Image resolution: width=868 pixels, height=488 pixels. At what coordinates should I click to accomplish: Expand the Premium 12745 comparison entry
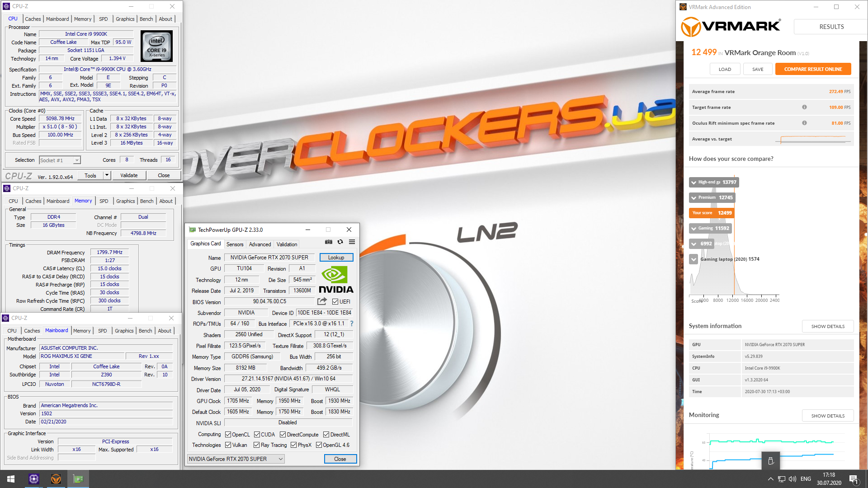pyautogui.click(x=693, y=198)
